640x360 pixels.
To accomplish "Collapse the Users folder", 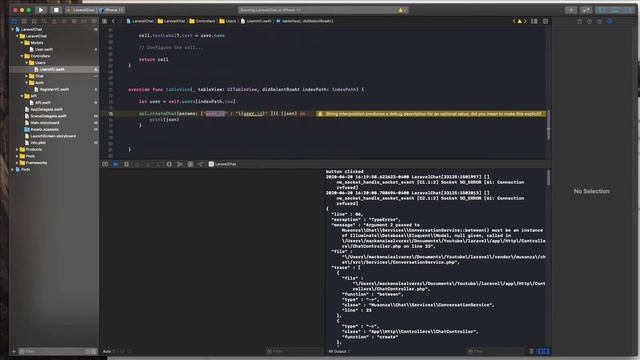I will [27, 63].
